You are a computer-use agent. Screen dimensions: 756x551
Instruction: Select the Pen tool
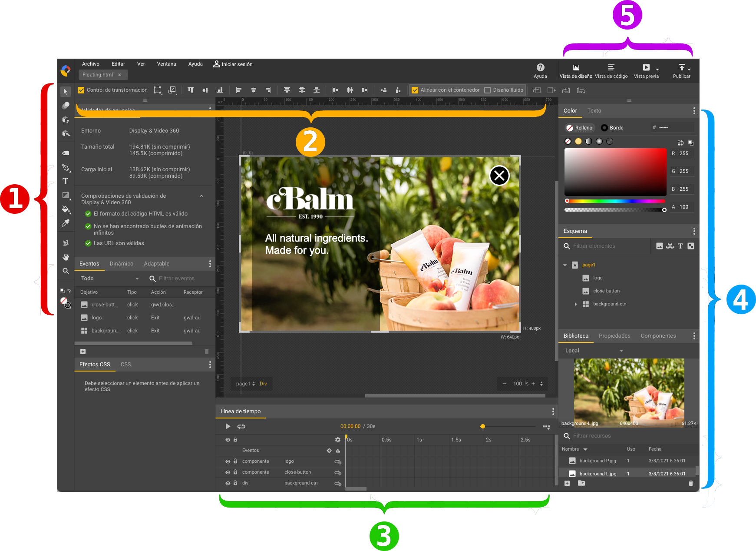coord(66,168)
